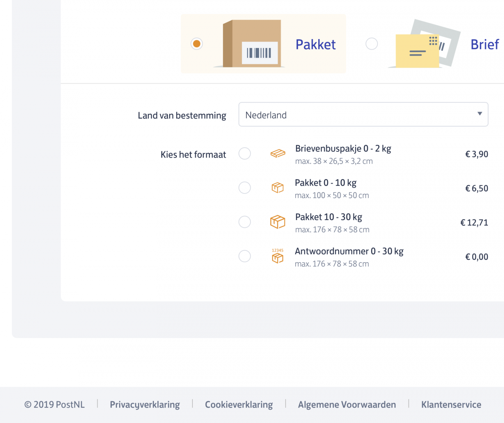Viewport: 504px width, 423px height.
Task: Open the Privacyverklaring link
Action: point(145,405)
